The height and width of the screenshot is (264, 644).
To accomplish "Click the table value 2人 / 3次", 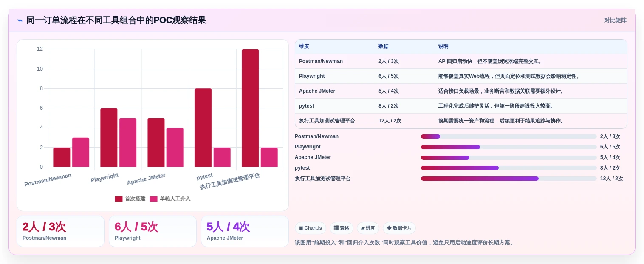I will point(389,61).
